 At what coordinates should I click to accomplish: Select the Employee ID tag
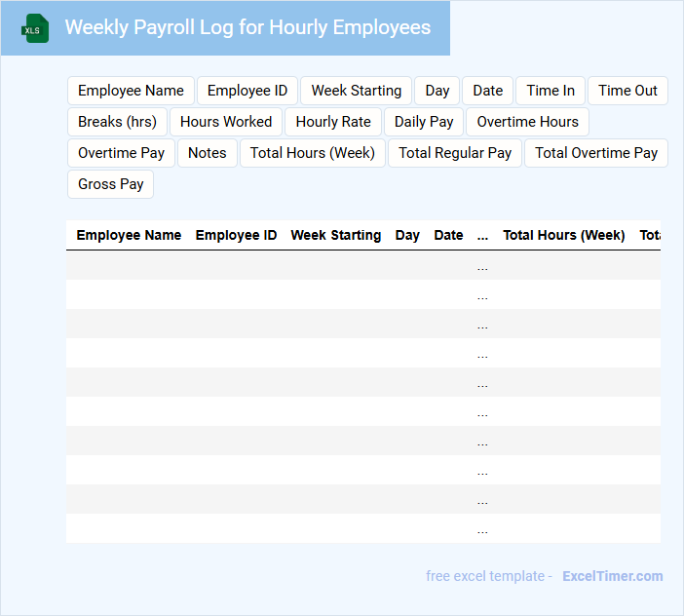tap(247, 91)
